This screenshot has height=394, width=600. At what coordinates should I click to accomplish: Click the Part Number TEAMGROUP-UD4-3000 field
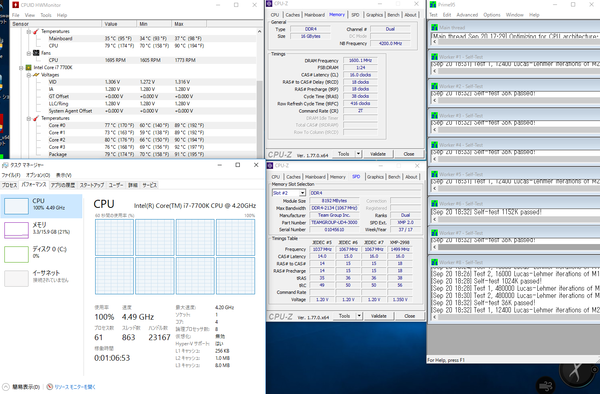334,222
